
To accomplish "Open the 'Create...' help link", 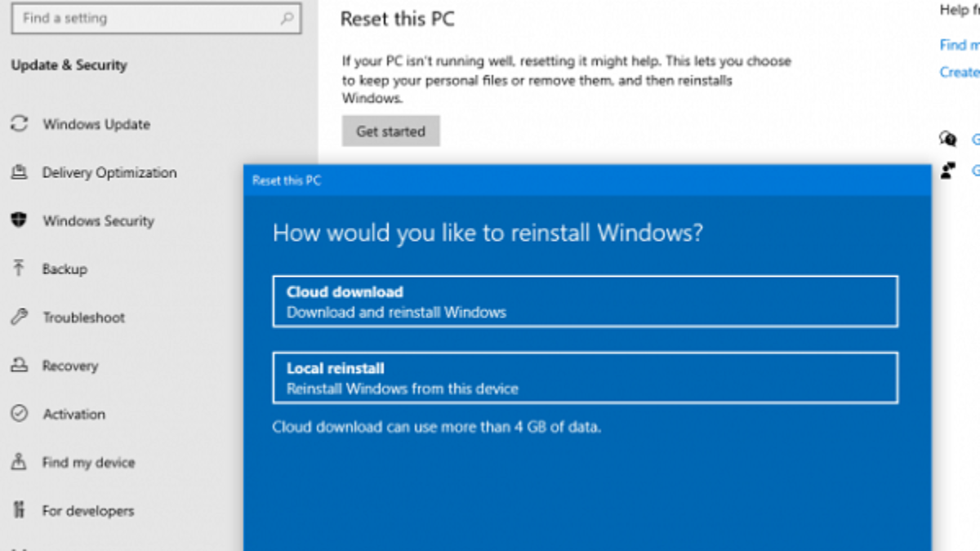I will pos(959,72).
